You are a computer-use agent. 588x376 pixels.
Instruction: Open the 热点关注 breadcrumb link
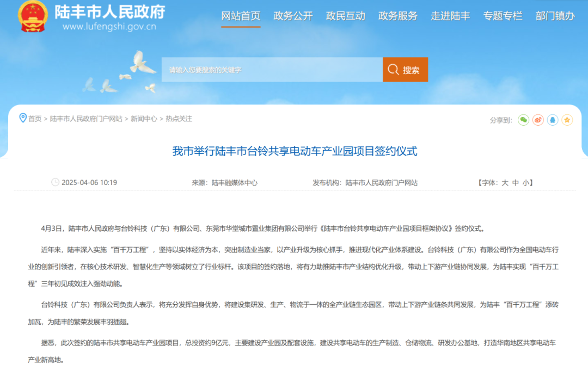point(179,119)
